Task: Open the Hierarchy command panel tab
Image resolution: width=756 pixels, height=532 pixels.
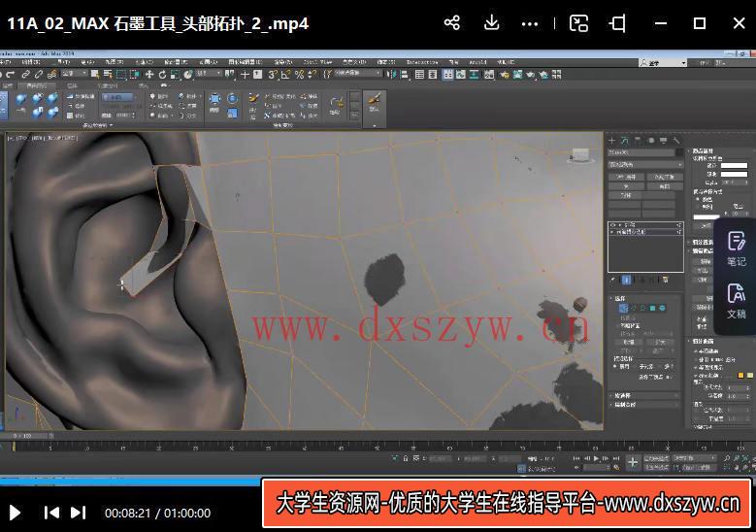Action: click(x=638, y=141)
